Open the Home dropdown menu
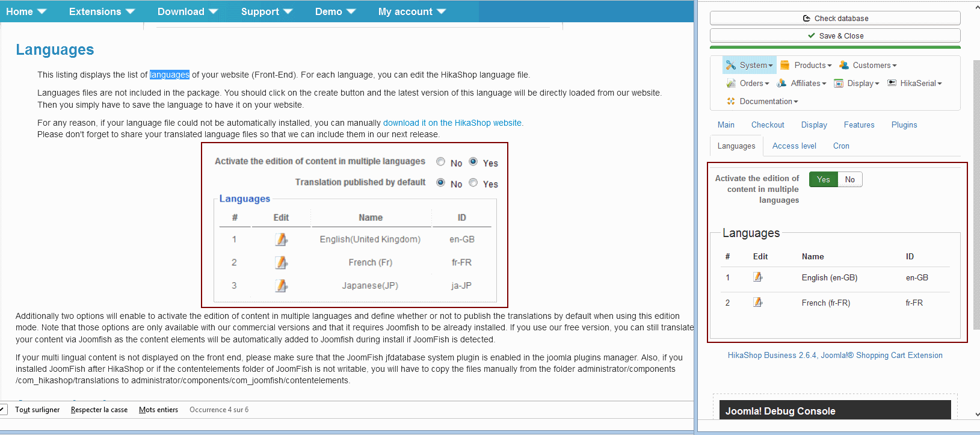 (26, 11)
